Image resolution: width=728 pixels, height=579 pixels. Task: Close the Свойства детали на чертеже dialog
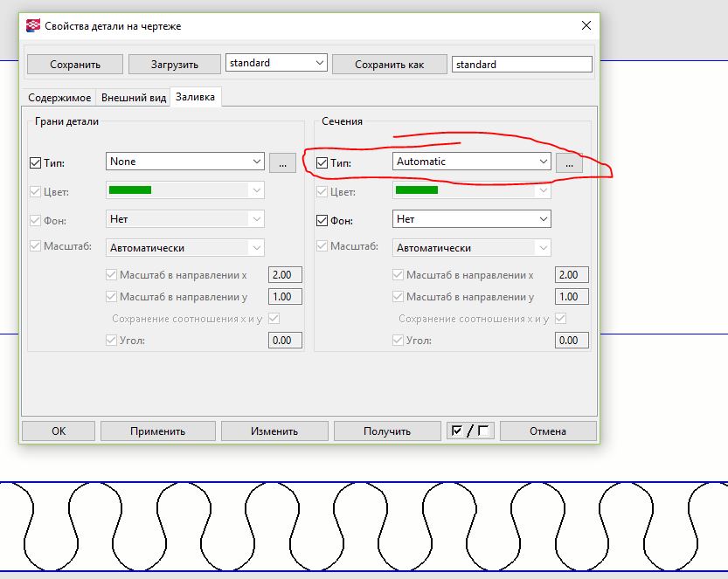click(585, 26)
